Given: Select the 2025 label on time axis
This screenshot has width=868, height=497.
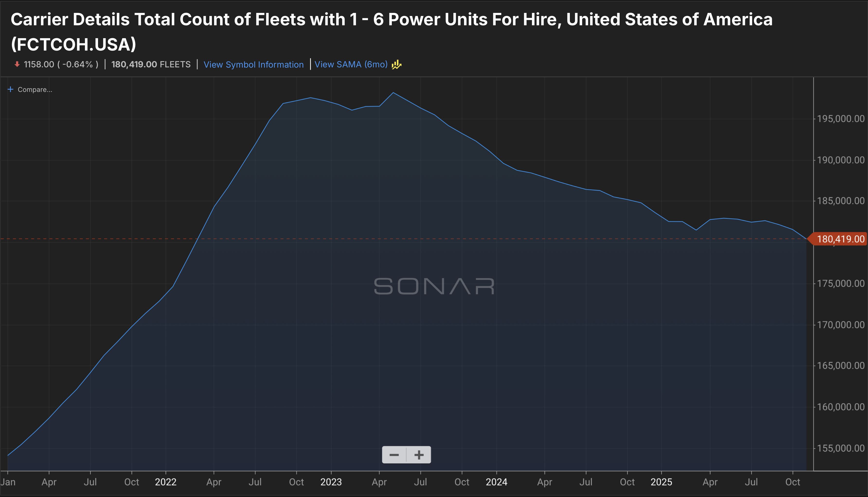Looking at the screenshot, I should 661,482.
